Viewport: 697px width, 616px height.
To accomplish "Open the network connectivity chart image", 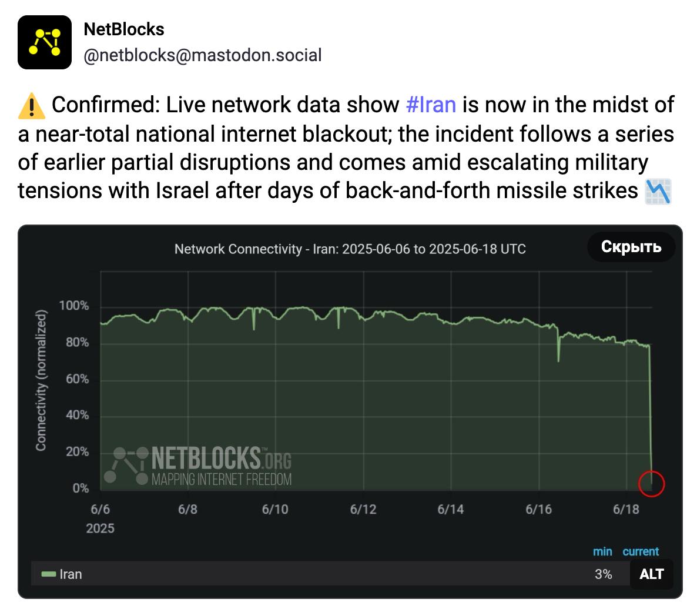I will 350,411.
